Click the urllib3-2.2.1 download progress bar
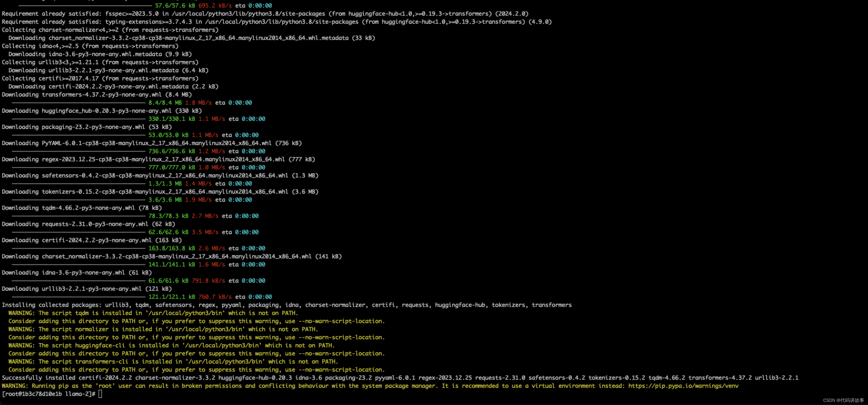This screenshot has width=868, height=405. (x=79, y=297)
